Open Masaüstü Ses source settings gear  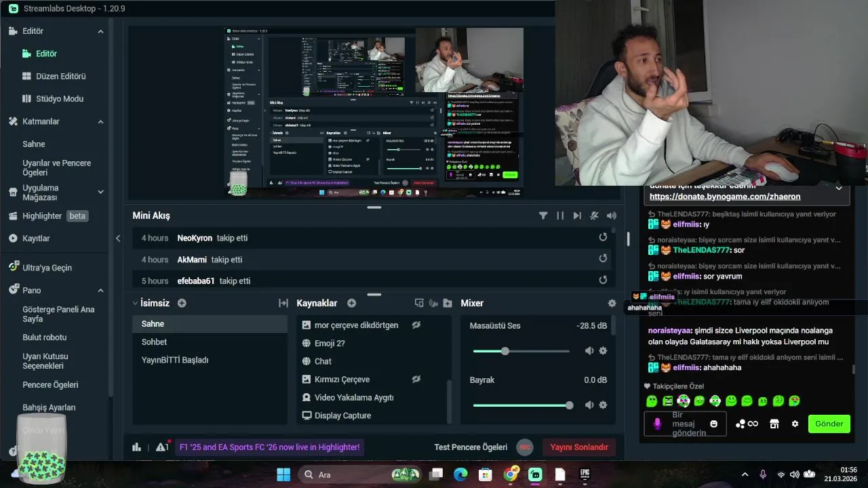[603, 350]
